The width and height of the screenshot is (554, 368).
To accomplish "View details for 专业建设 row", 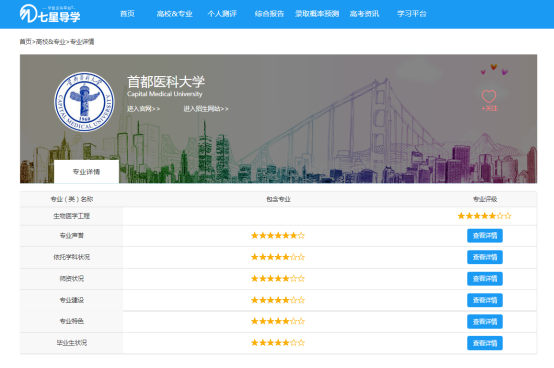I will click(485, 300).
